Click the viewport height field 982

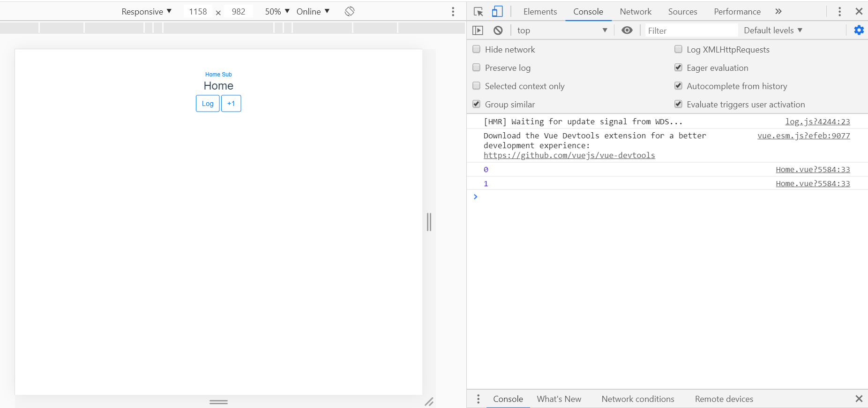click(239, 12)
